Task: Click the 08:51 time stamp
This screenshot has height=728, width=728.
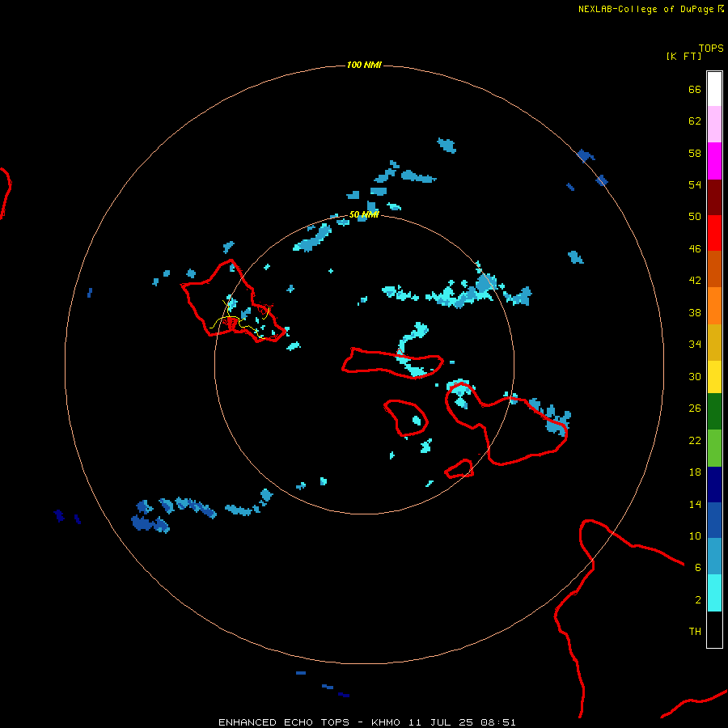Action: (x=498, y=722)
